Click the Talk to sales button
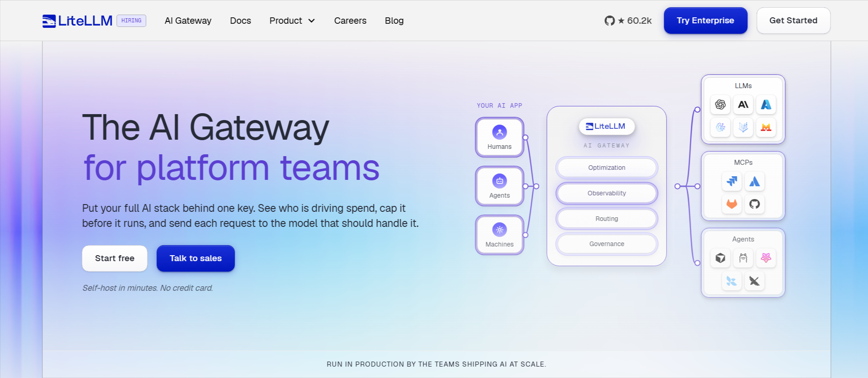 196,258
